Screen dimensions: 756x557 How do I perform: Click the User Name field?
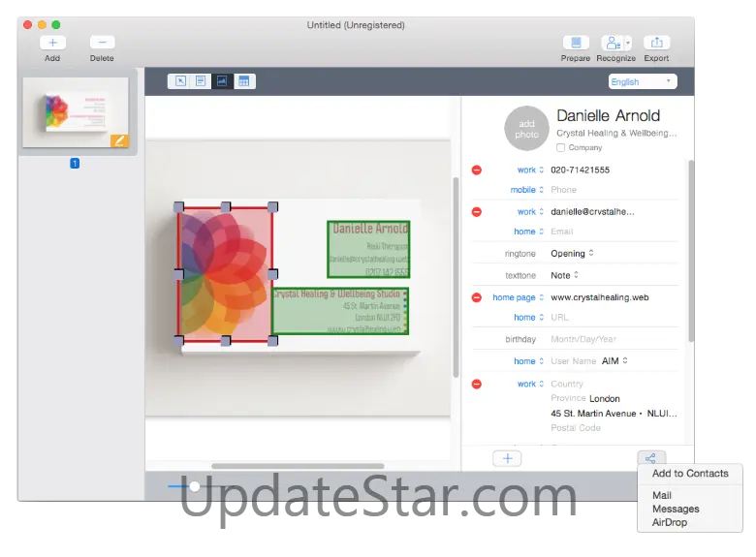click(573, 361)
